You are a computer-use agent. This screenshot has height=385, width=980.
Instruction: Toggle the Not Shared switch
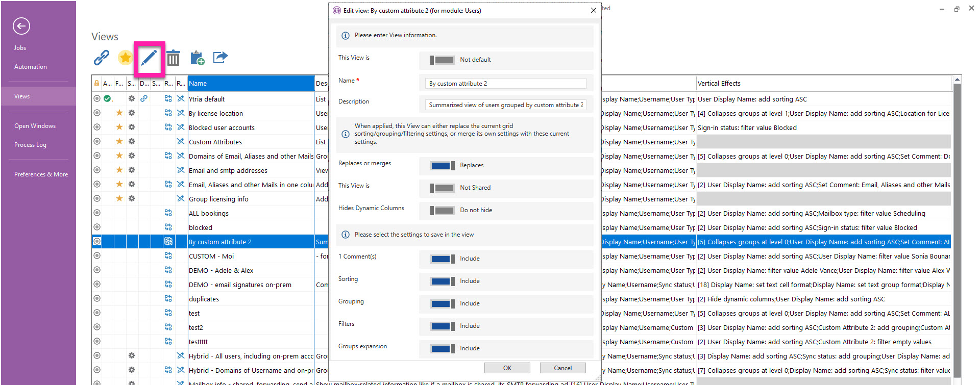click(x=442, y=188)
